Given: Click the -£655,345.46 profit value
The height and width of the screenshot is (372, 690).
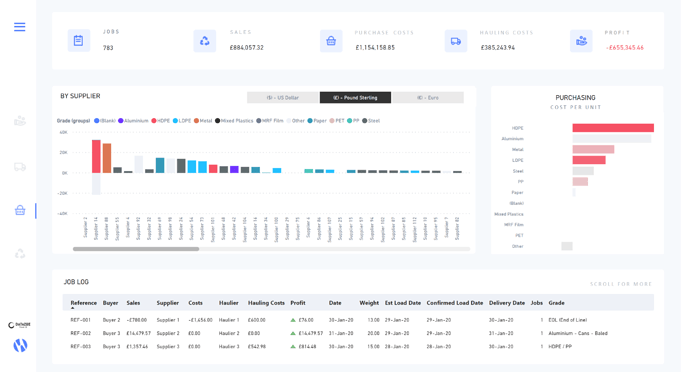Looking at the screenshot, I should [x=625, y=48].
